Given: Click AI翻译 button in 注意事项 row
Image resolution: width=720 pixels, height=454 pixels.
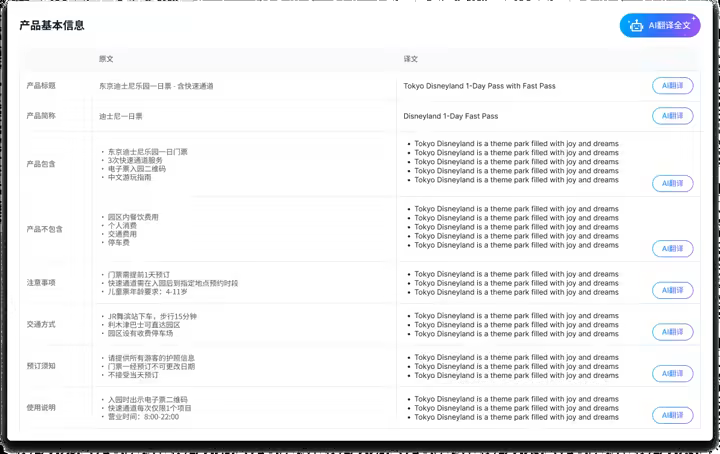Looking at the screenshot, I should pos(673,291).
